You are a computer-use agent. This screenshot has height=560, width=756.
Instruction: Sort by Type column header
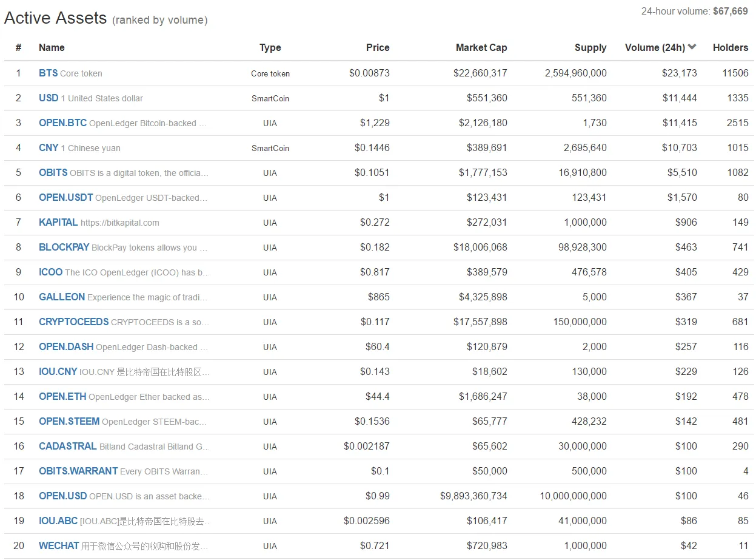(x=270, y=47)
